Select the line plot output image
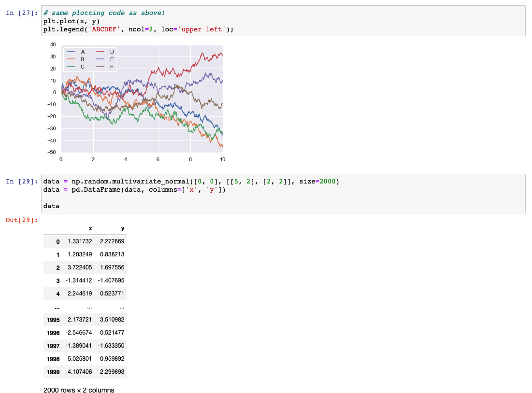This screenshot has width=532, height=393. pyautogui.click(x=136, y=102)
